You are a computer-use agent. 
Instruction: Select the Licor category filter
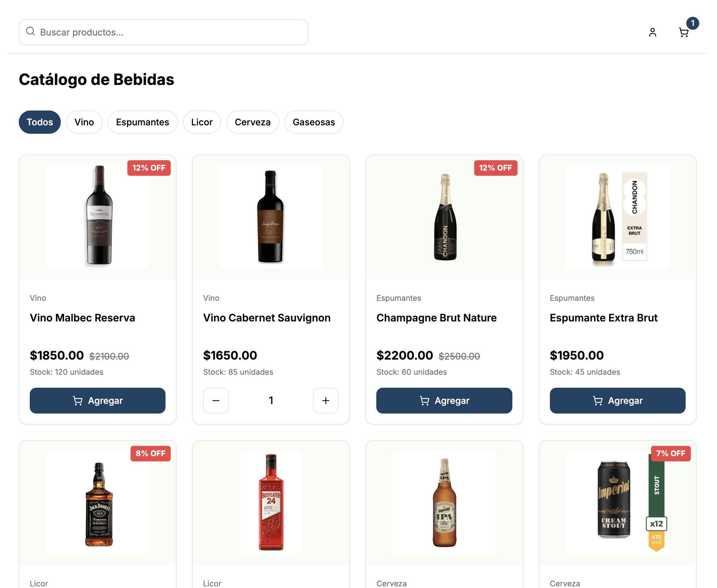(x=202, y=122)
